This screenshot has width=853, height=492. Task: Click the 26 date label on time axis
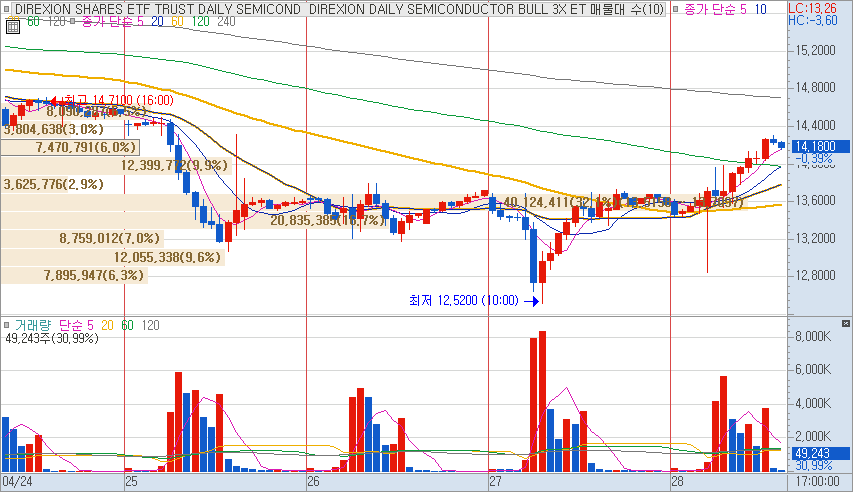[313, 482]
